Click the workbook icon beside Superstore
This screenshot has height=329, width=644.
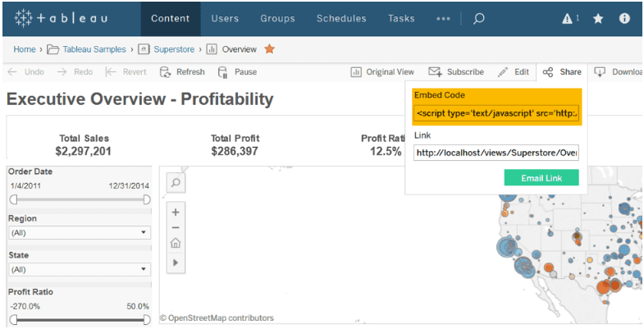coord(144,50)
